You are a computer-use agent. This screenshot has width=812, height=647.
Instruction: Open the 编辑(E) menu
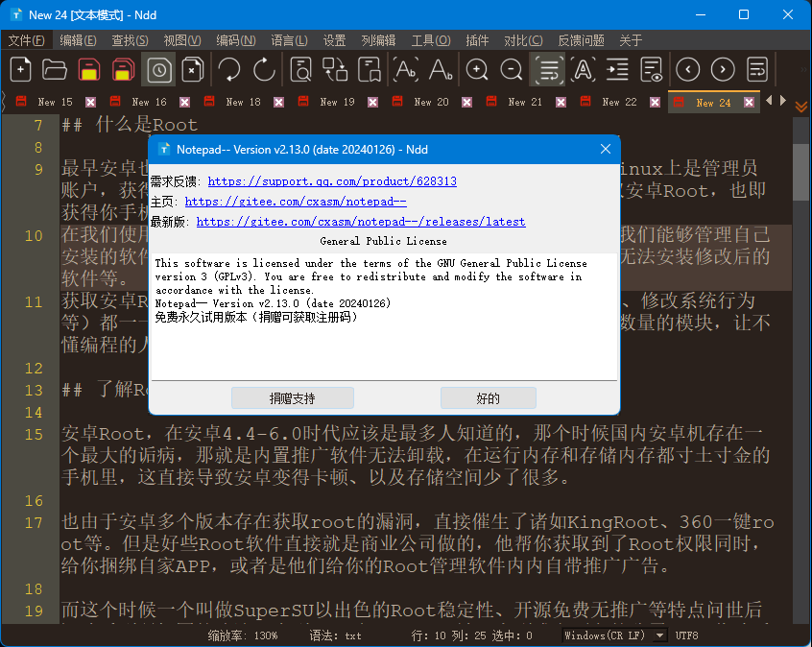pos(78,40)
